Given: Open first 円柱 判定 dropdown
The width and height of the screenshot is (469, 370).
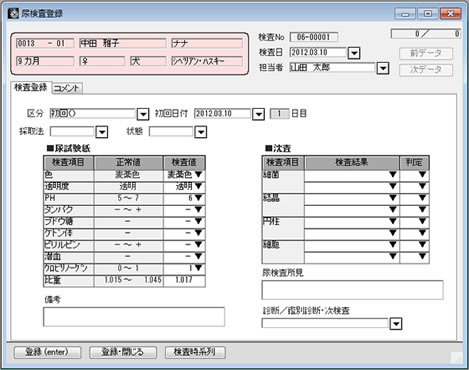Looking at the screenshot, I should 422,221.
